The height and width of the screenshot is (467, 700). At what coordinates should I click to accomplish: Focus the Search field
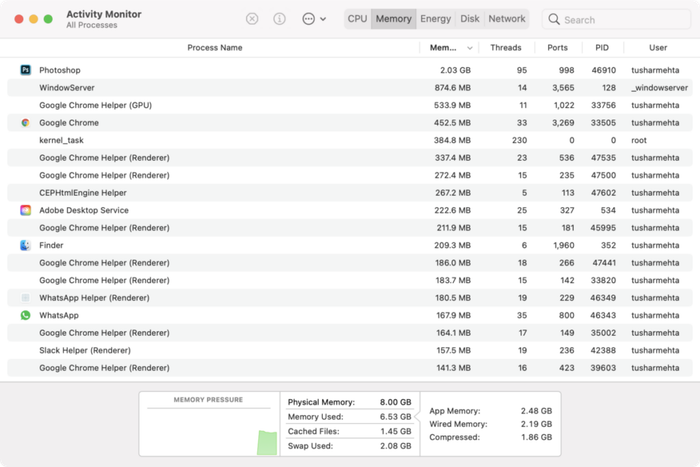pos(617,19)
